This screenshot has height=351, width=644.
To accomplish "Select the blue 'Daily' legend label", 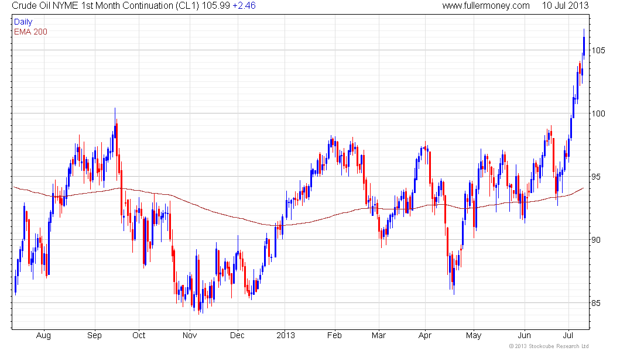I will 23,22.
